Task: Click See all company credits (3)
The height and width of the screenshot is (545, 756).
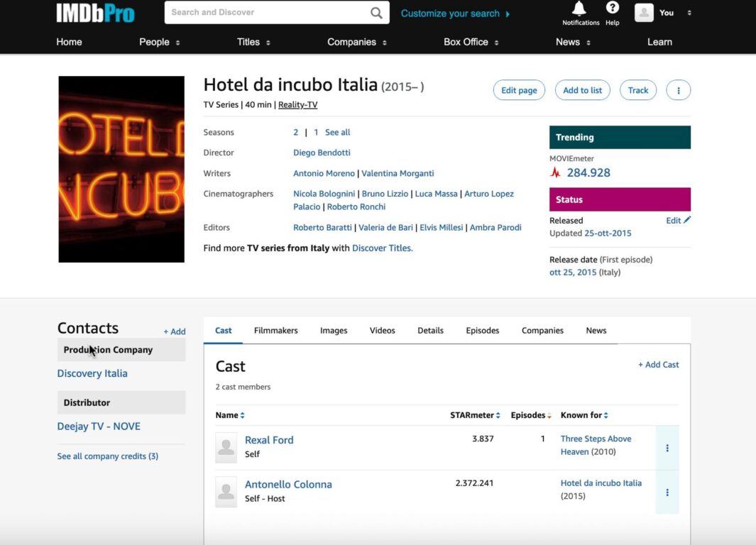Action: pos(107,456)
